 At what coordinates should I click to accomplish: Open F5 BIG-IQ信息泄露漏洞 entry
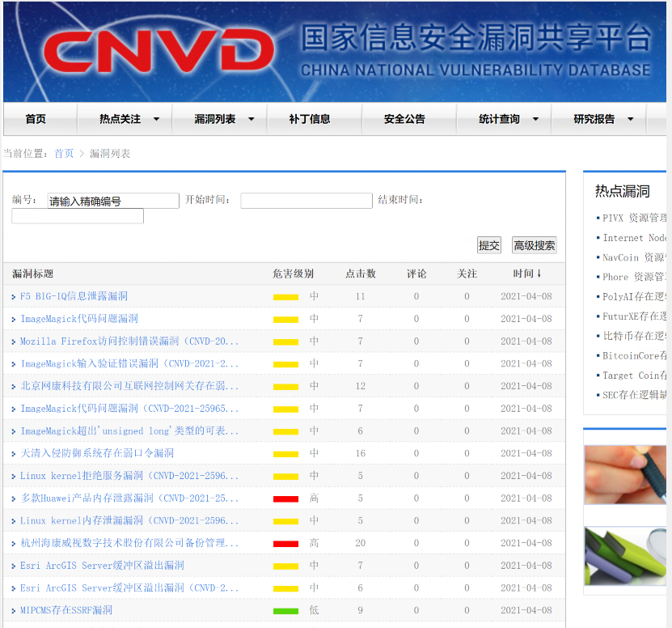(x=74, y=296)
